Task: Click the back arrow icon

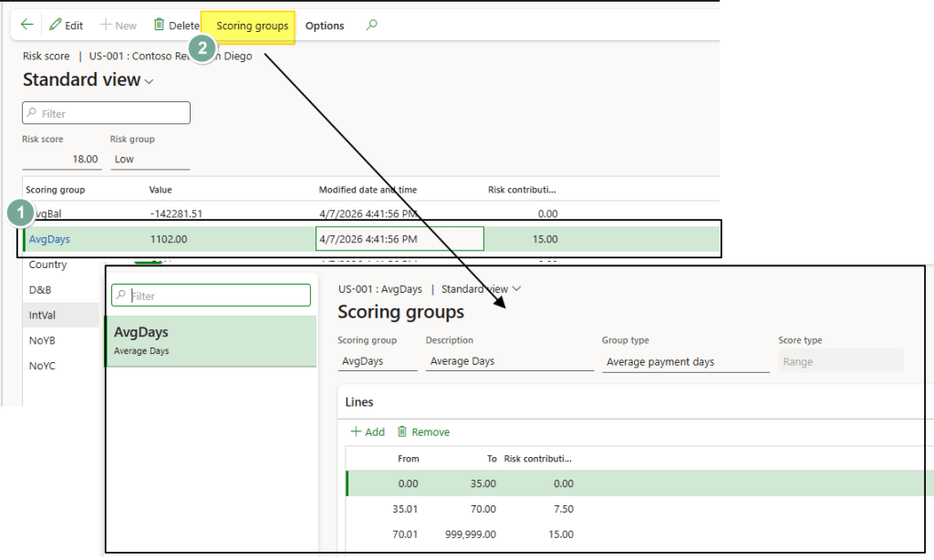Action: tap(26, 26)
